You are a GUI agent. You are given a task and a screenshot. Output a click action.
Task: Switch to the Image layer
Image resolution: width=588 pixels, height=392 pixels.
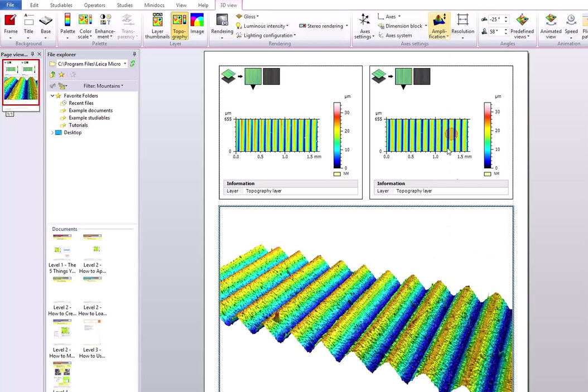197,25
